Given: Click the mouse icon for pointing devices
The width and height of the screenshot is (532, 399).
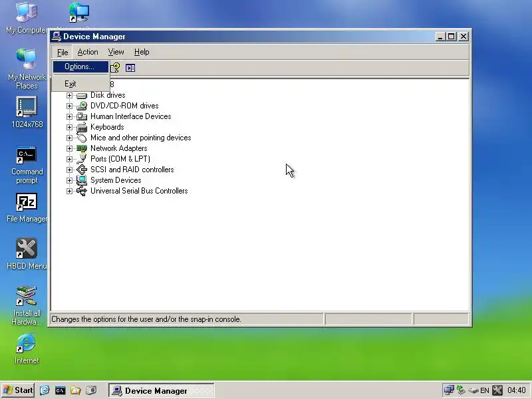Looking at the screenshot, I should tap(81, 138).
